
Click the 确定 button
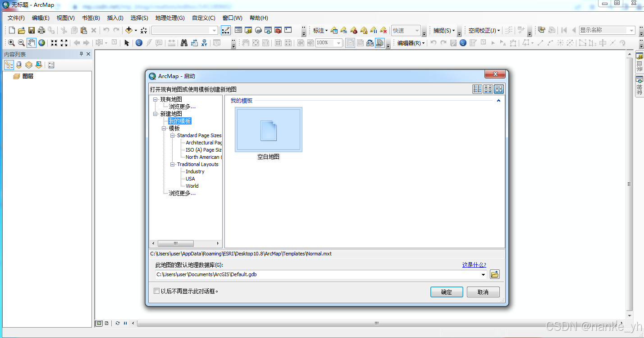click(447, 292)
